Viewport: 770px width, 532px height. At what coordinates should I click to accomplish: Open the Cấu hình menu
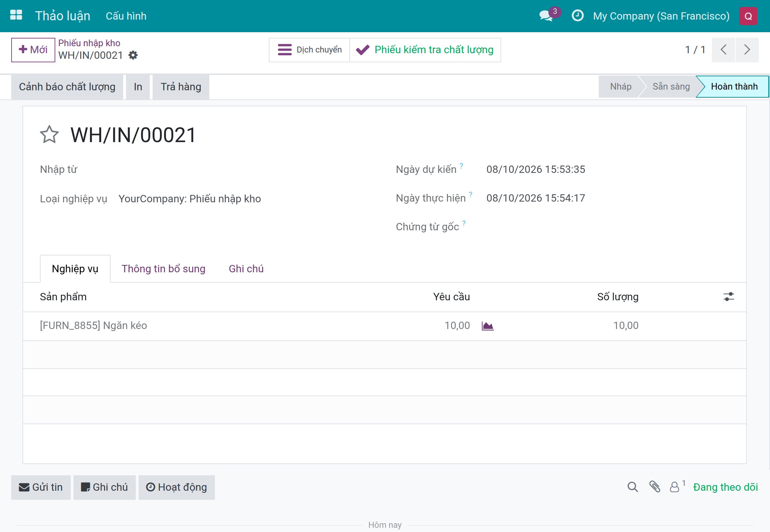[x=126, y=16]
